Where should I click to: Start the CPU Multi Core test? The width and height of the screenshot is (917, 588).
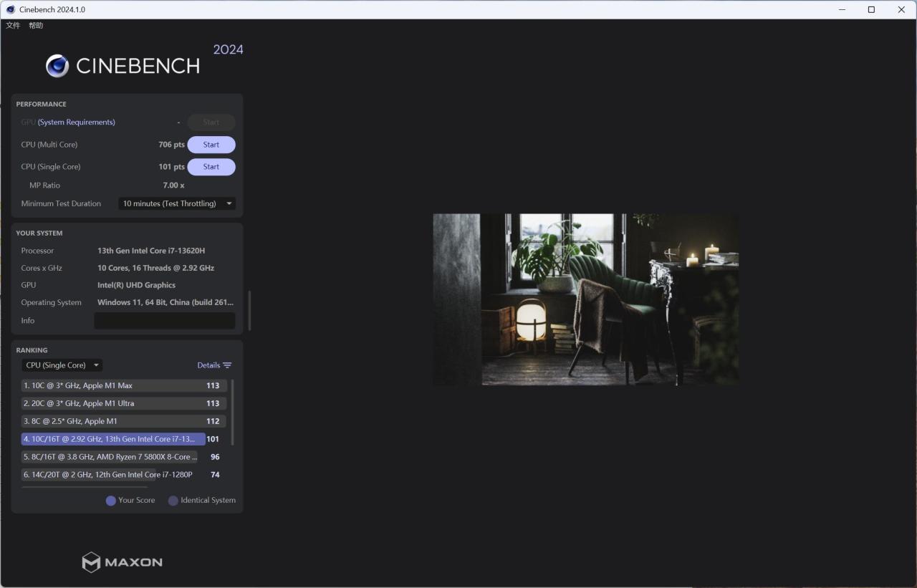point(211,145)
